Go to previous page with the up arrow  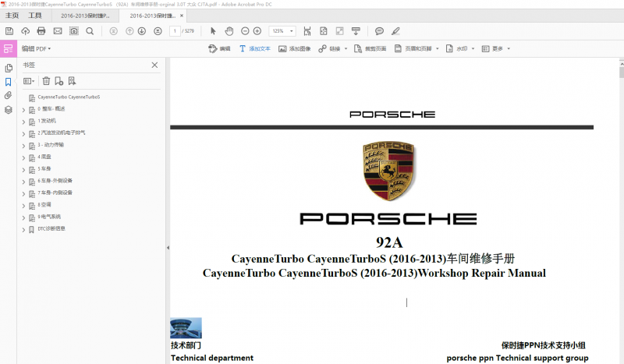(129, 31)
